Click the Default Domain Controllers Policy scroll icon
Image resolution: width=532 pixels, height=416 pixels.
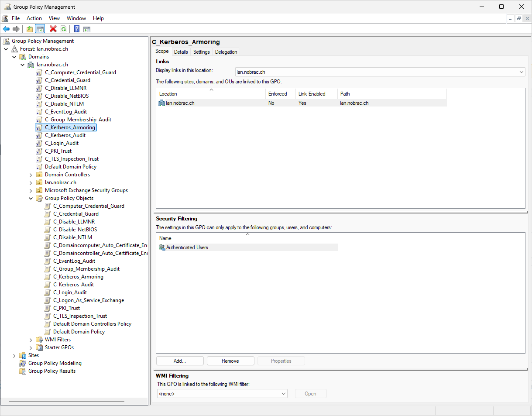[x=48, y=324]
